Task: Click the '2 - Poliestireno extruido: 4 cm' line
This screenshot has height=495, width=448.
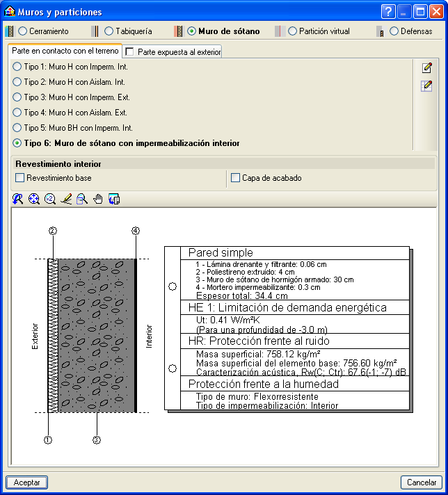Action: (245, 272)
